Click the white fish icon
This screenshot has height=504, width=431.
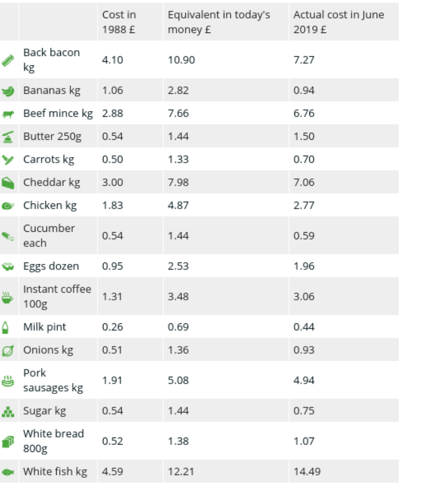point(8,472)
